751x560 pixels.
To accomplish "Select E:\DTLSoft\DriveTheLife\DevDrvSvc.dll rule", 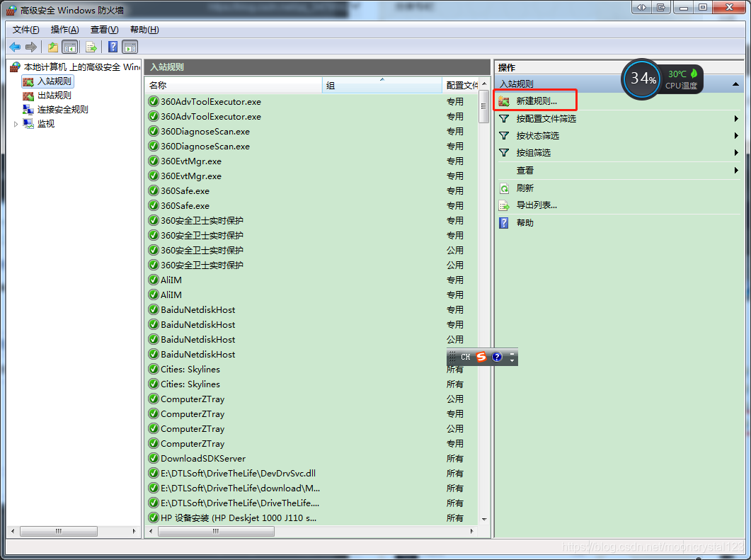I will pyautogui.click(x=311, y=474).
